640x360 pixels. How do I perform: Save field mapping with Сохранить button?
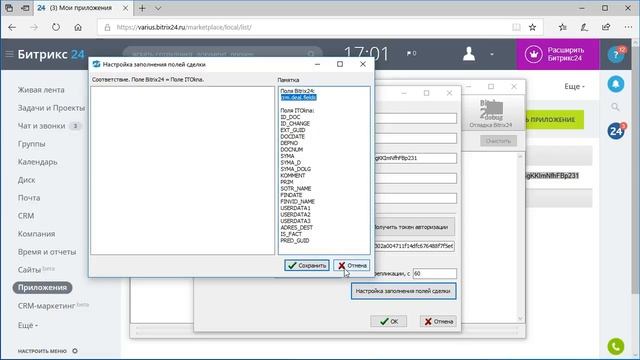307,265
